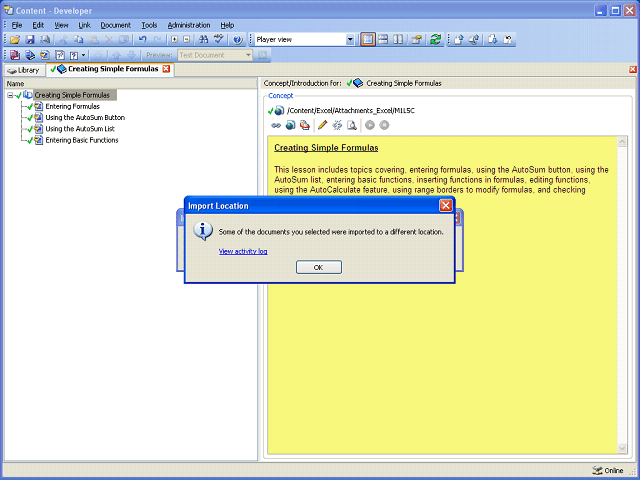This screenshot has width=640, height=480.
Task: Click the Copy toolbar icon
Action: pyautogui.click(x=78, y=40)
